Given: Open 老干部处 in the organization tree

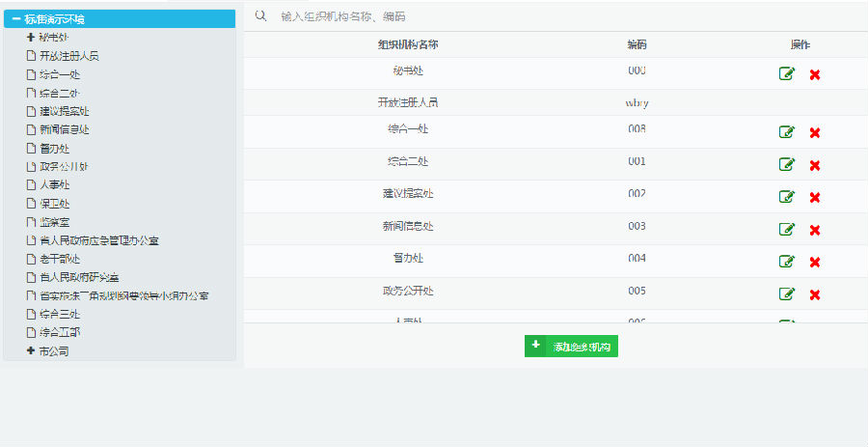Looking at the screenshot, I should click(59, 259).
